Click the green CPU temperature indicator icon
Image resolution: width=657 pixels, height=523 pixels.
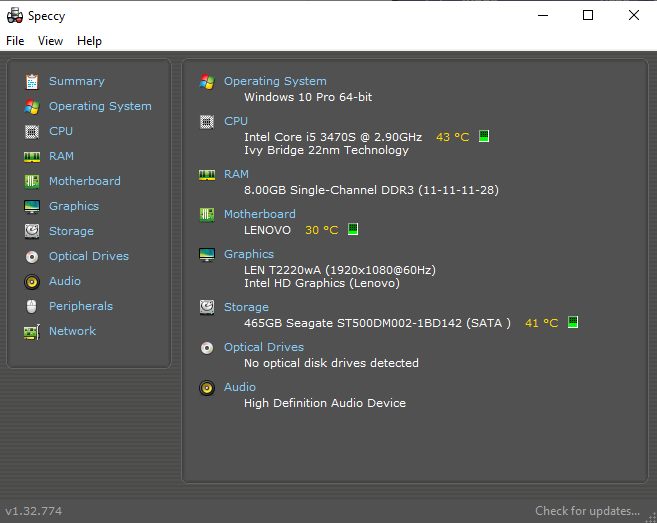[484, 137]
